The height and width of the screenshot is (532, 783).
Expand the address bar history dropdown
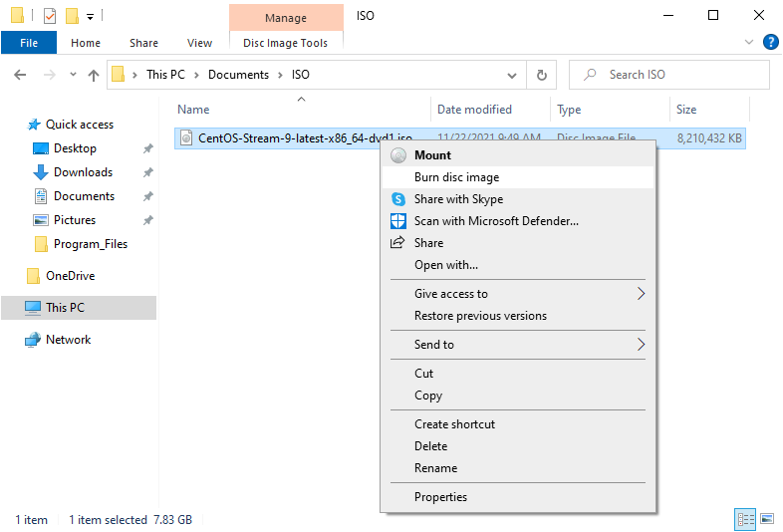coord(512,75)
